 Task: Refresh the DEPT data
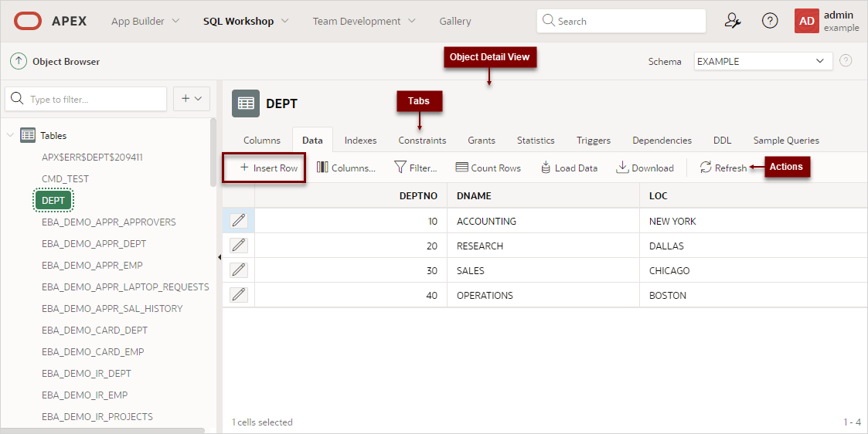pyautogui.click(x=723, y=168)
